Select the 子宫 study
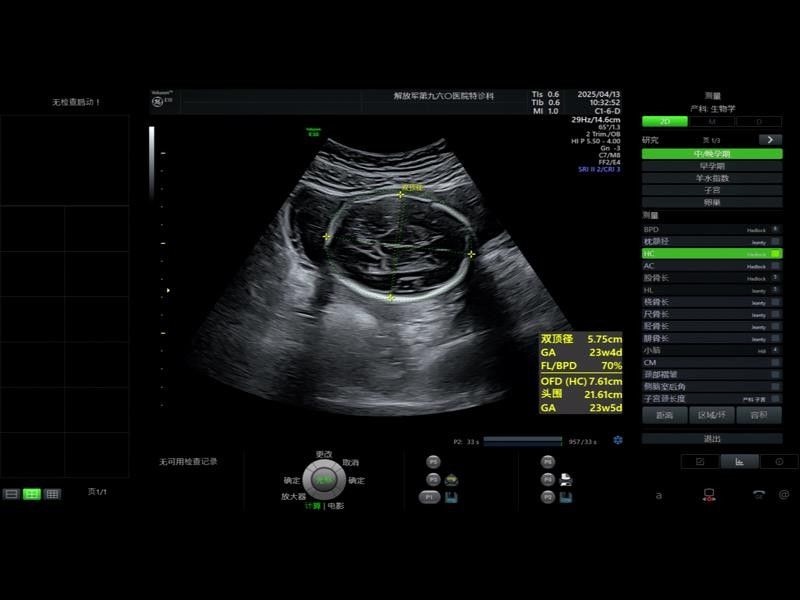 (x=712, y=190)
